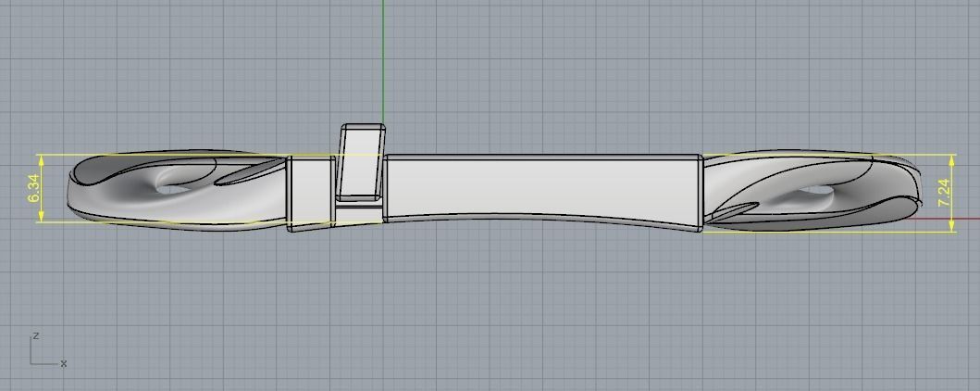This screenshot has height=391, width=980.
Task: Select the left twisted end piece
Action: click(x=178, y=190)
